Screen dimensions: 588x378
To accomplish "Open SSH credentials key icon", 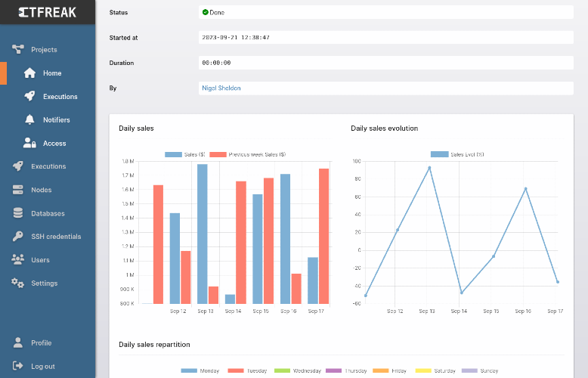I will [x=17, y=236].
